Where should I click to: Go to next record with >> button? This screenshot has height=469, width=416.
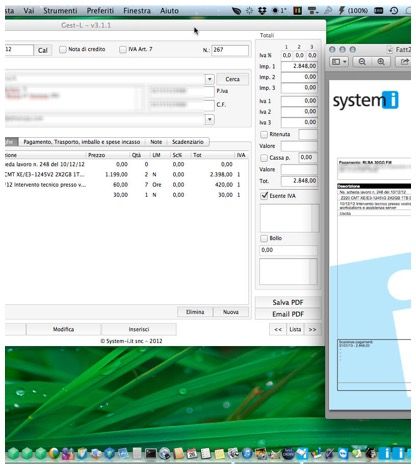click(x=312, y=329)
